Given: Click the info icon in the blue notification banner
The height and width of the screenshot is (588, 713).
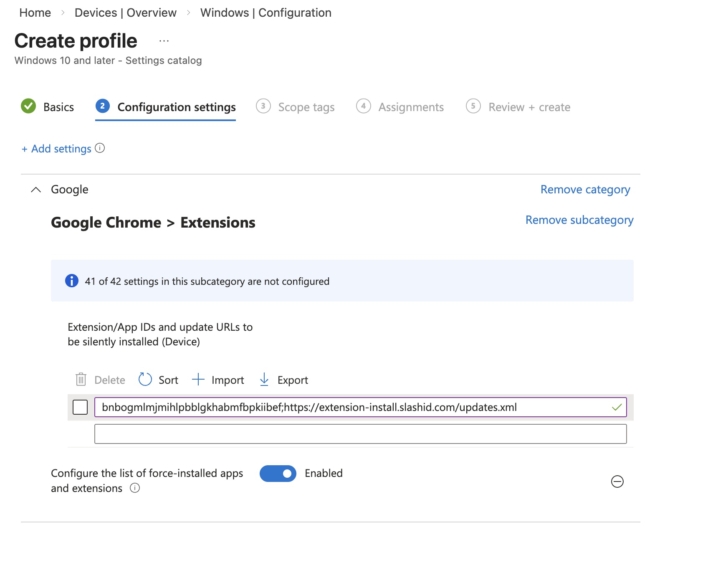Looking at the screenshot, I should click(x=71, y=281).
